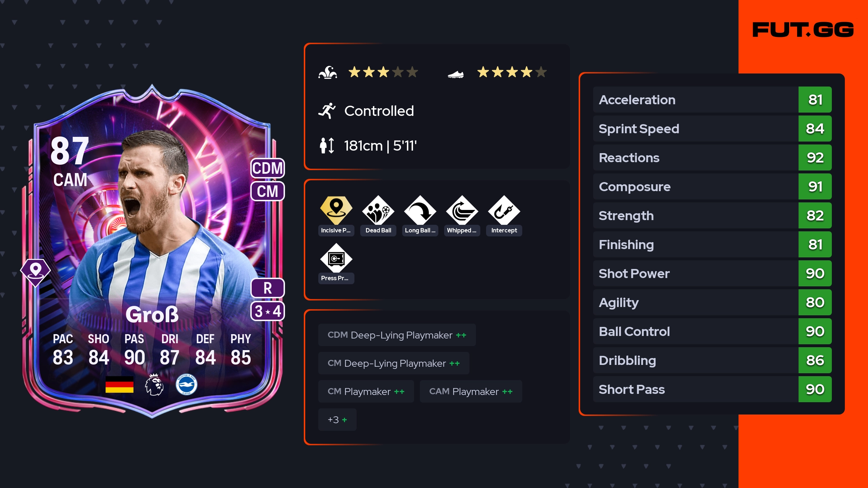The image size is (868, 488).
Task: Click the CM alternate position badge
Action: (x=267, y=191)
